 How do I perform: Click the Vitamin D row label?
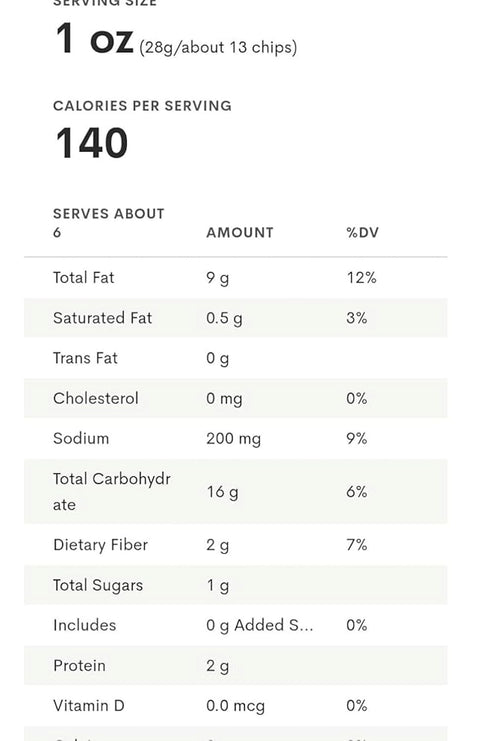[89, 706]
